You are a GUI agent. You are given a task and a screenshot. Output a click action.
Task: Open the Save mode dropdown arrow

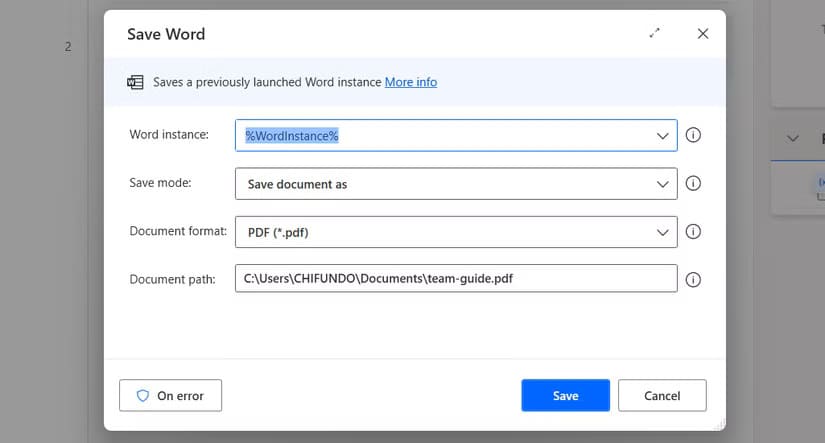point(662,184)
